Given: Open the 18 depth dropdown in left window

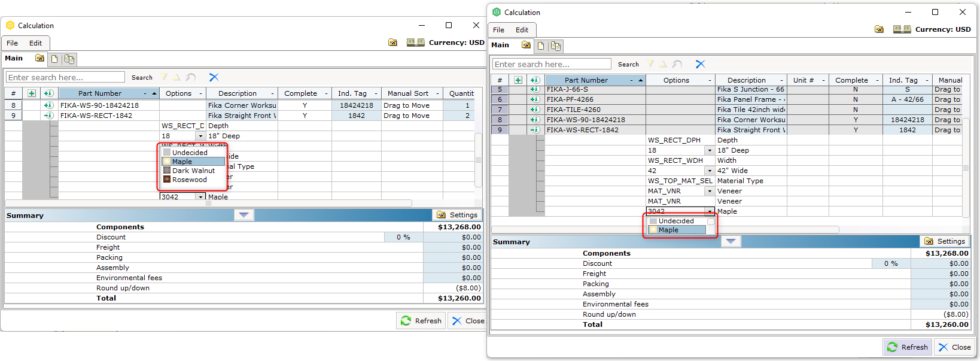Looking at the screenshot, I should pos(201,136).
